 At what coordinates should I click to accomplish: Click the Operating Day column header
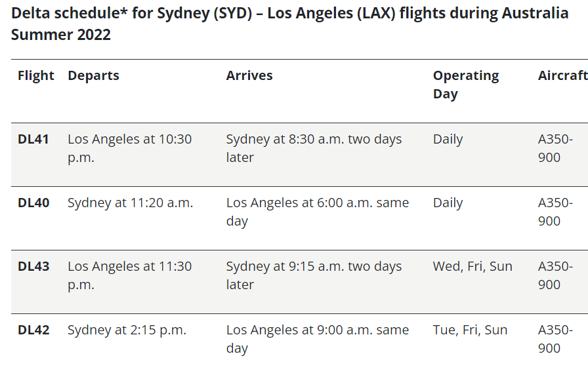pyautogui.click(x=466, y=85)
